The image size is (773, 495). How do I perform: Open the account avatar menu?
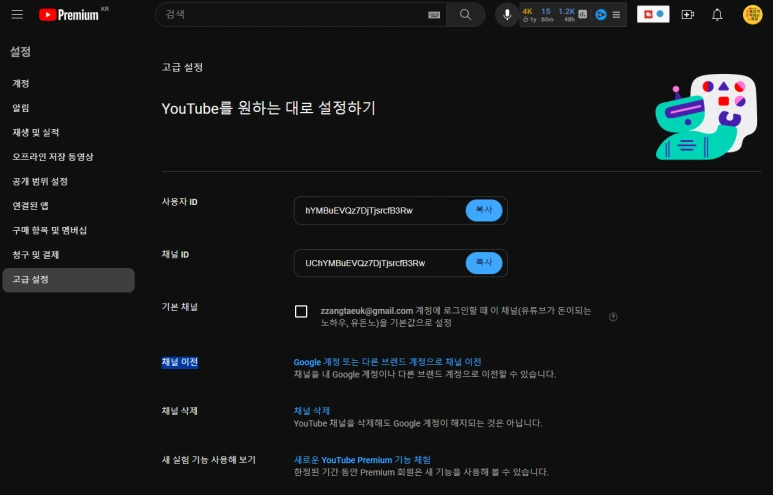click(752, 15)
